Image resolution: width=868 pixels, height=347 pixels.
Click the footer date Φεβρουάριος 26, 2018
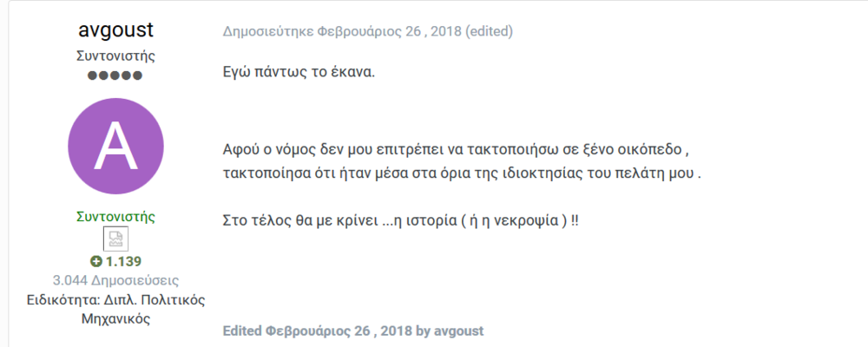[338, 331]
